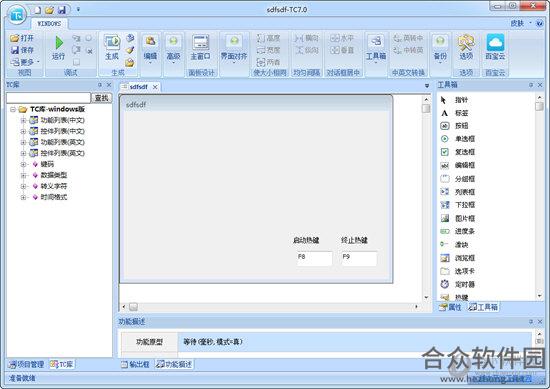
Task: Close the TC库 left panel
Action: pyautogui.click(x=109, y=85)
